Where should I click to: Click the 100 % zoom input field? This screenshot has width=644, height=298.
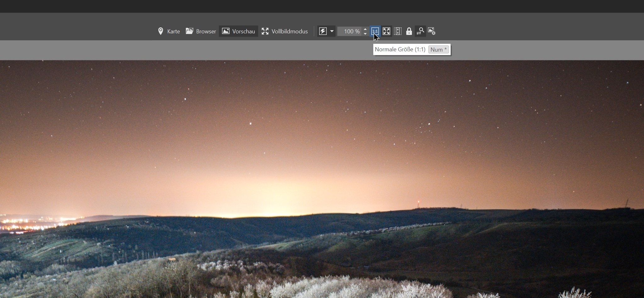350,31
